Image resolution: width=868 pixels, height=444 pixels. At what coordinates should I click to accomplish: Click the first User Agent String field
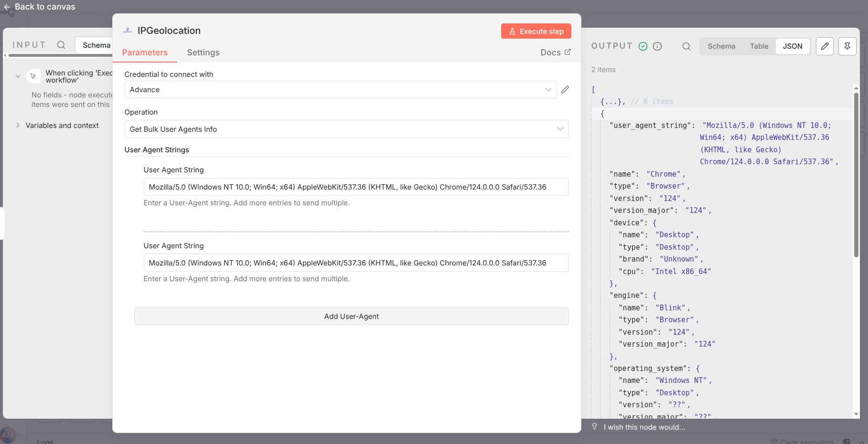(x=356, y=187)
